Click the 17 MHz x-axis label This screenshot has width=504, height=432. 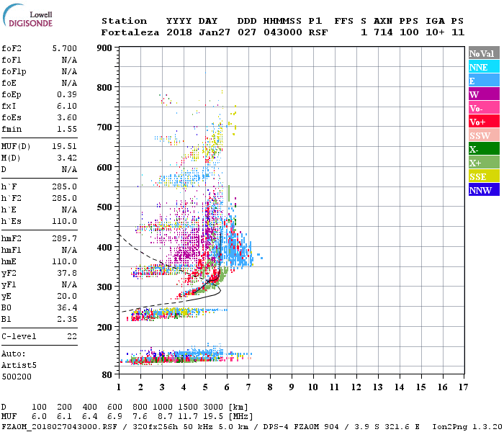point(464,387)
